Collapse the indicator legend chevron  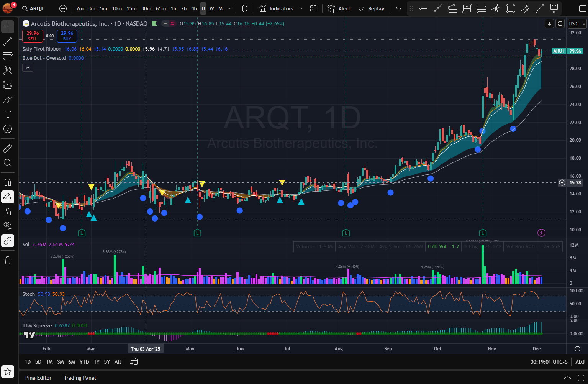click(28, 68)
